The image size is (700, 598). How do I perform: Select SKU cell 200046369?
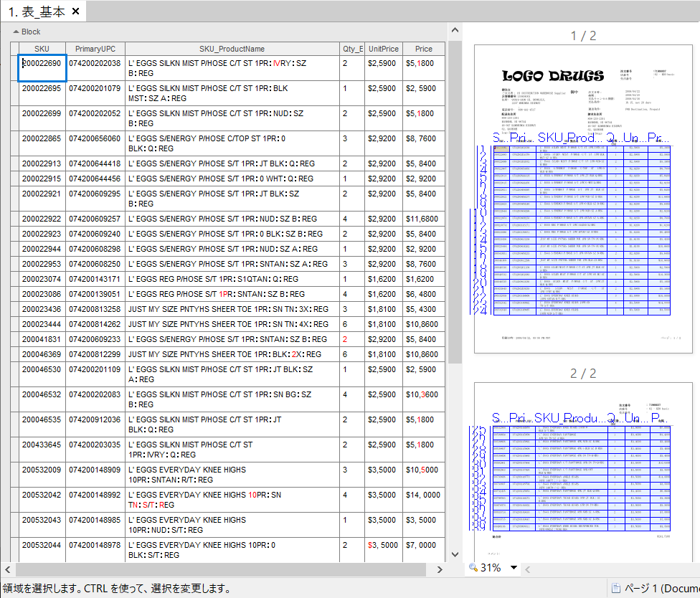point(42,354)
